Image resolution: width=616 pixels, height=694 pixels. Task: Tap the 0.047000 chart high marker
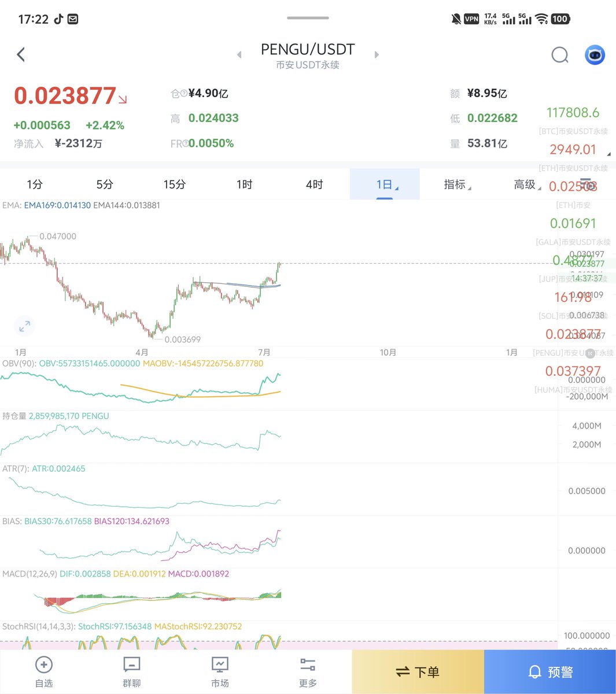point(58,237)
